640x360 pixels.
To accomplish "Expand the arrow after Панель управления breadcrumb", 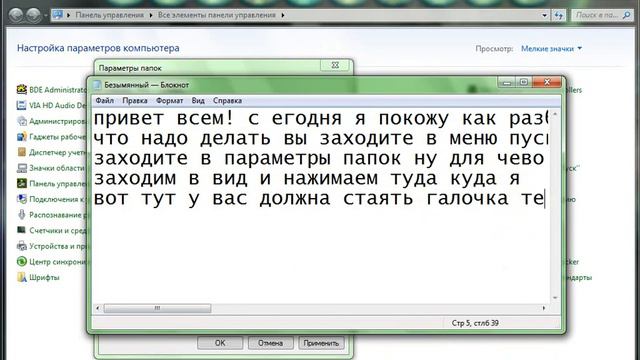I will click(x=151, y=15).
